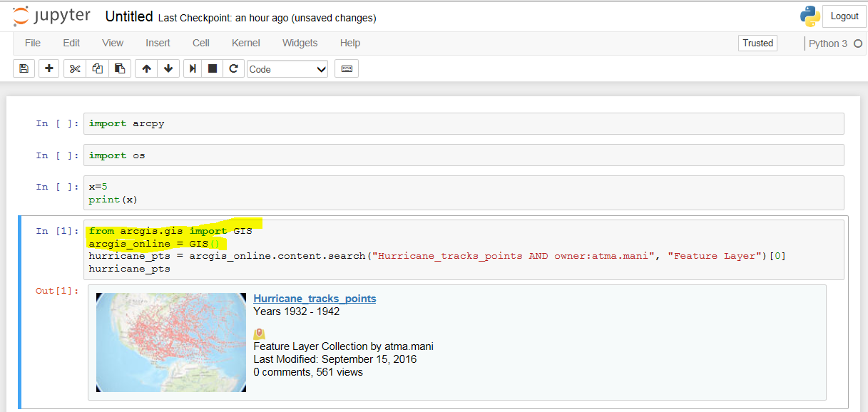Click the save and checkpoint icon
This screenshot has height=412, width=868.
tap(24, 68)
